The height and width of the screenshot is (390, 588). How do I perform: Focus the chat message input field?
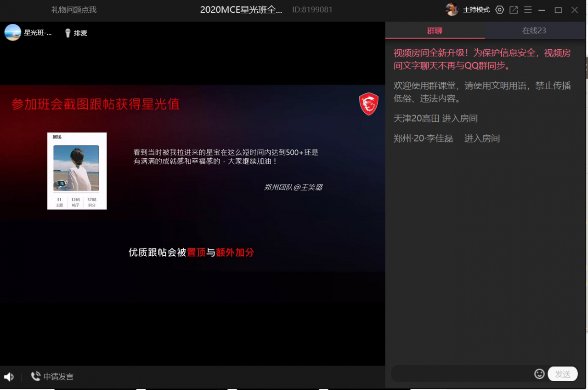pyautogui.click(x=462, y=374)
